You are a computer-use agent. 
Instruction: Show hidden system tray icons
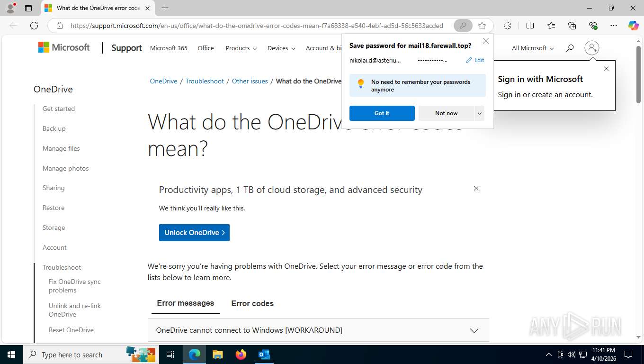[x=549, y=355]
